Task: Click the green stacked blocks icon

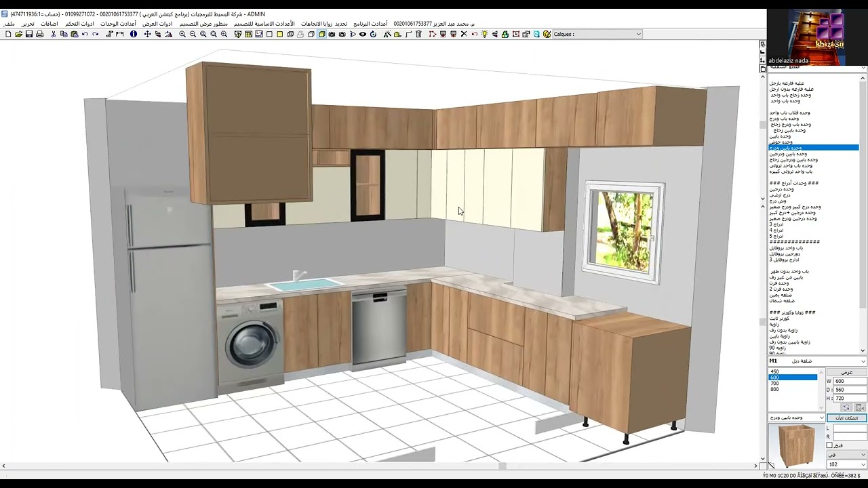Action: 505,34
